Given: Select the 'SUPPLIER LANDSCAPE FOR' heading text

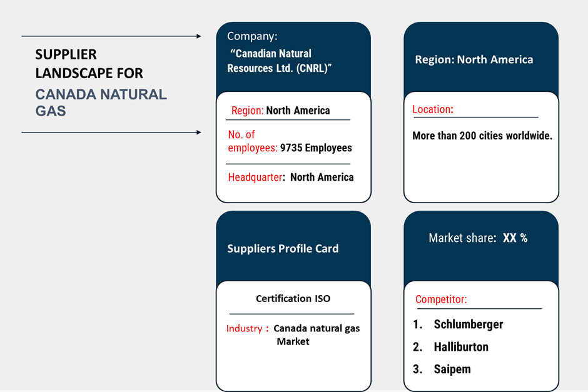Looking at the screenshot, I should 89,64.
